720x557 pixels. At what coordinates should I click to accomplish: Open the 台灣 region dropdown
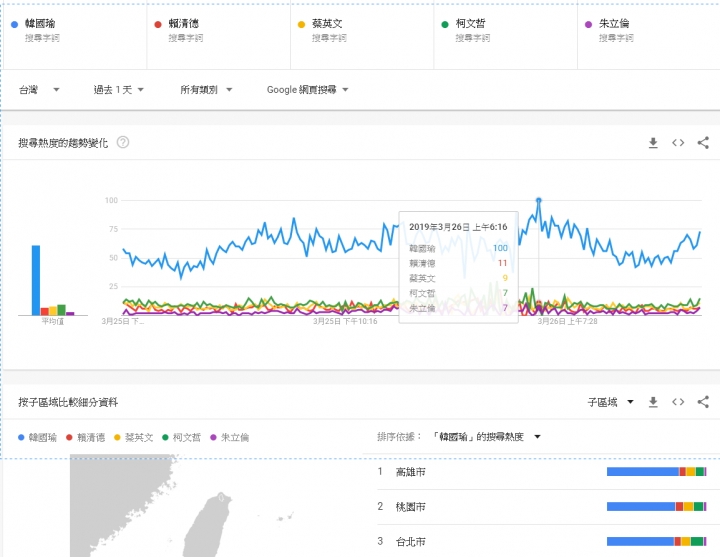point(39,90)
